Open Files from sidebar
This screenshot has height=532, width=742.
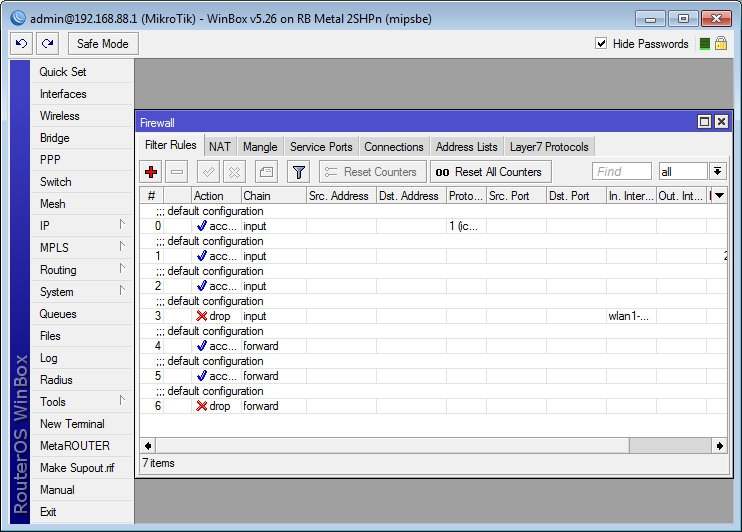(x=82, y=336)
